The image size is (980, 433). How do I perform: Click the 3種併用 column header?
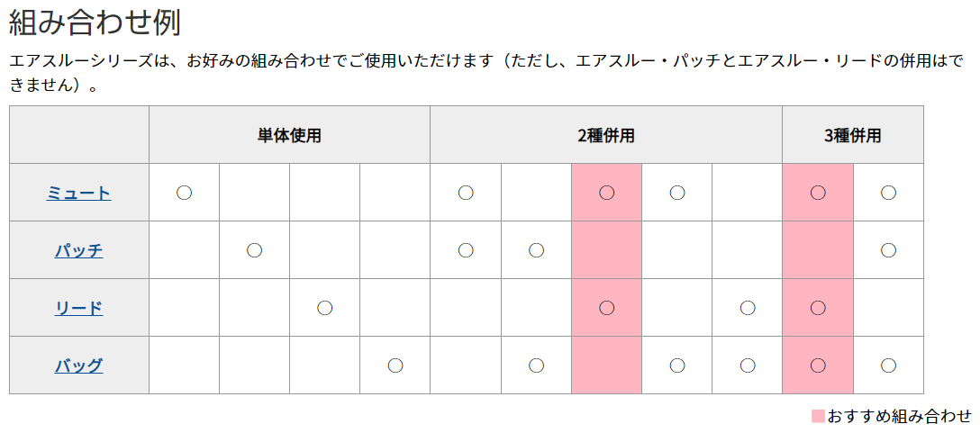point(852,135)
